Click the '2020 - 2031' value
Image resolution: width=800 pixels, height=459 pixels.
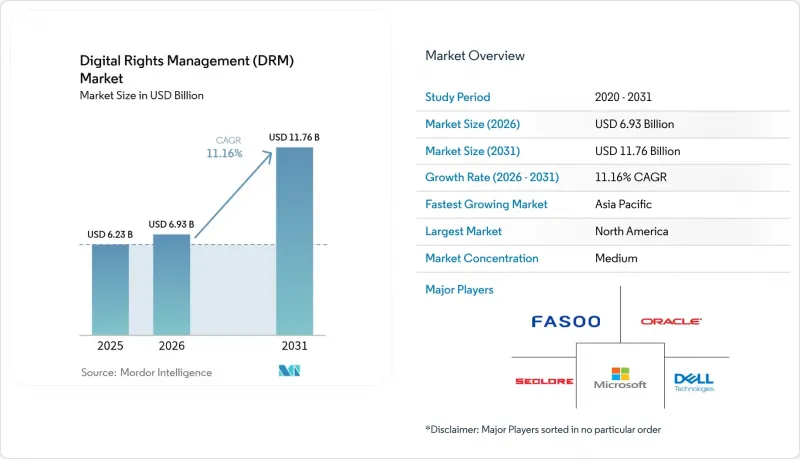[623, 97]
